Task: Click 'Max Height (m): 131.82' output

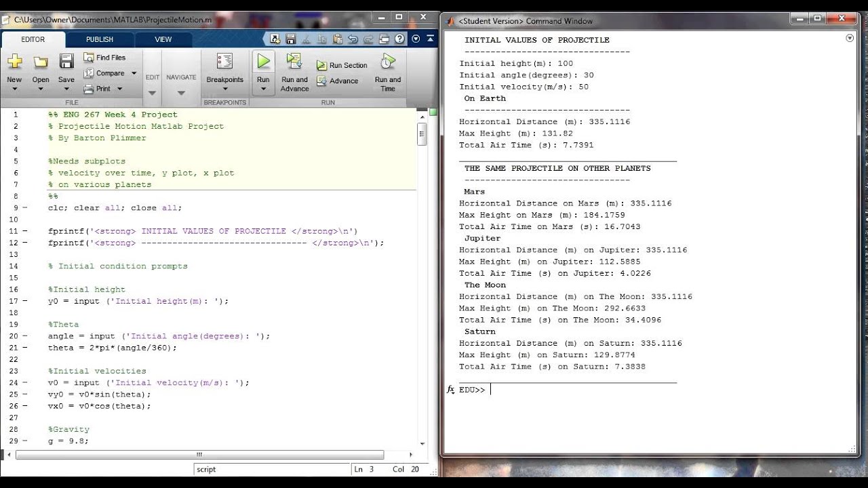Action: click(515, 134)
